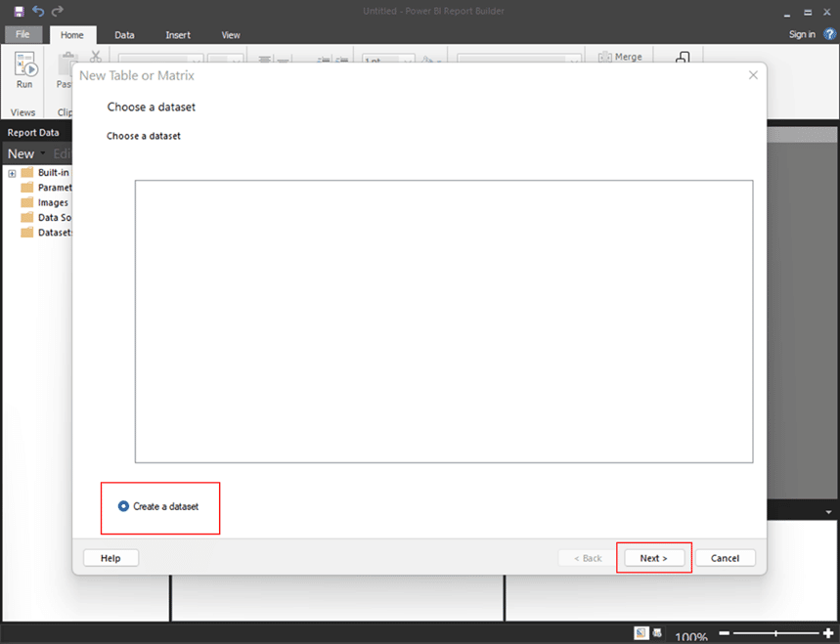Click the Built-in folder icon
The width and height of the screenshot is (840, 644).
coord(26,172)
